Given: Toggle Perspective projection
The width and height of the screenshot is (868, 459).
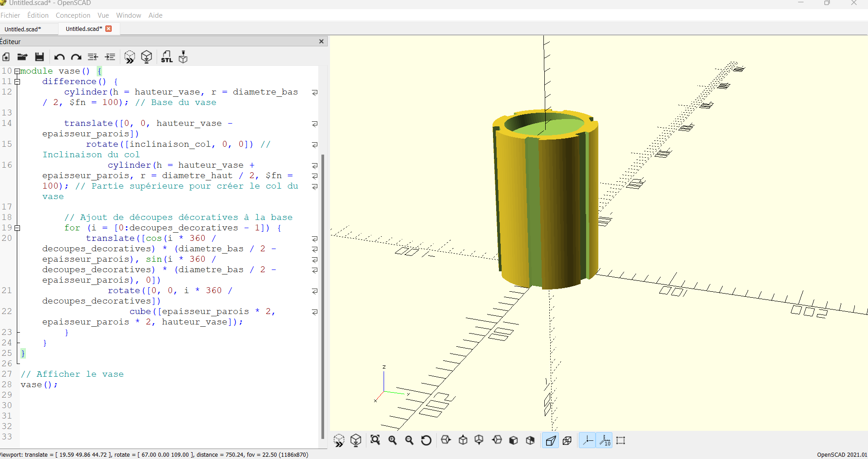Looking at the screenshot, I should coord(550,440).
